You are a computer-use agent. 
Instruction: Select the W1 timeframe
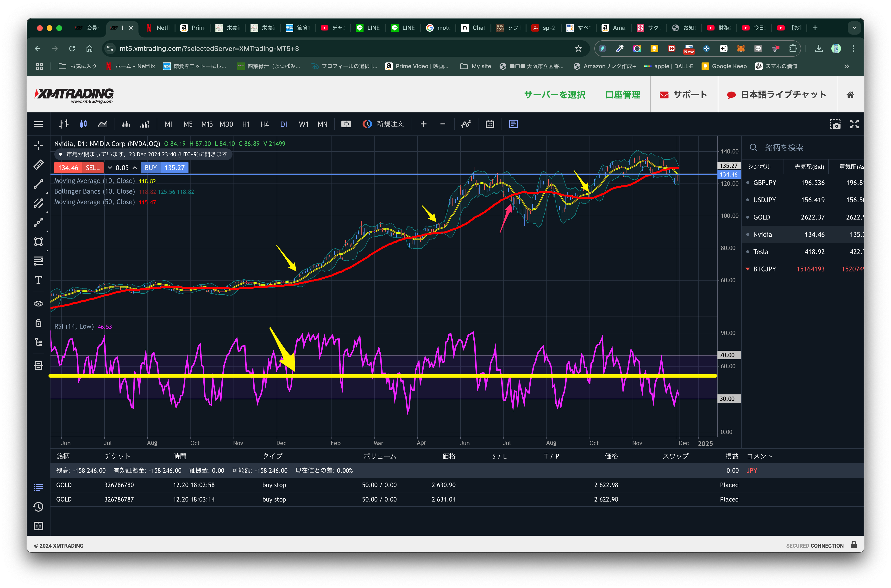(x=303, y=124)
